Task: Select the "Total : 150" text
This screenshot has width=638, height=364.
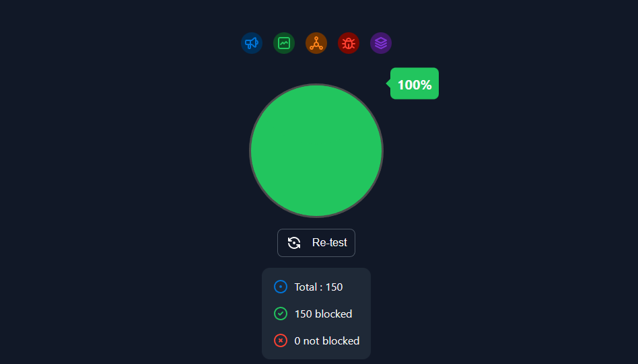Action: click(318, 287)
